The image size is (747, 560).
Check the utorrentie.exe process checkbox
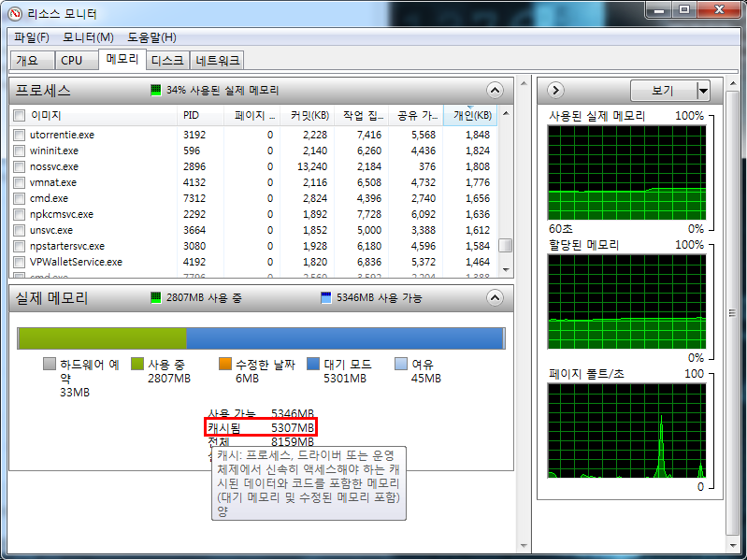[19, 135]
